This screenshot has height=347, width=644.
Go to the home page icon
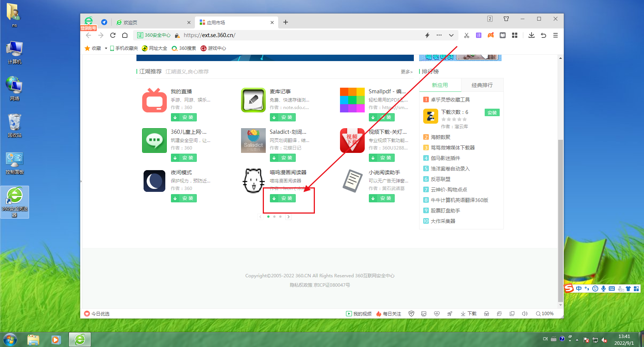[x=125, y=35]
